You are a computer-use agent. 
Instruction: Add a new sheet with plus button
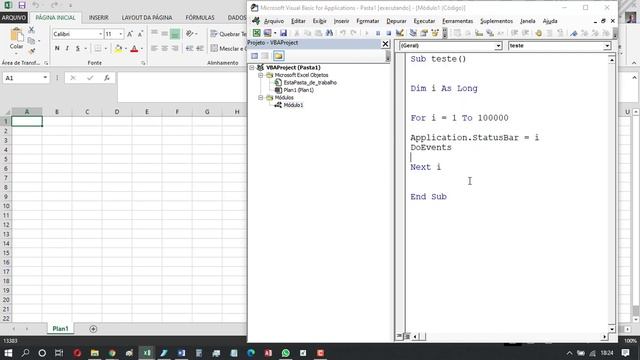coord(93,329)
